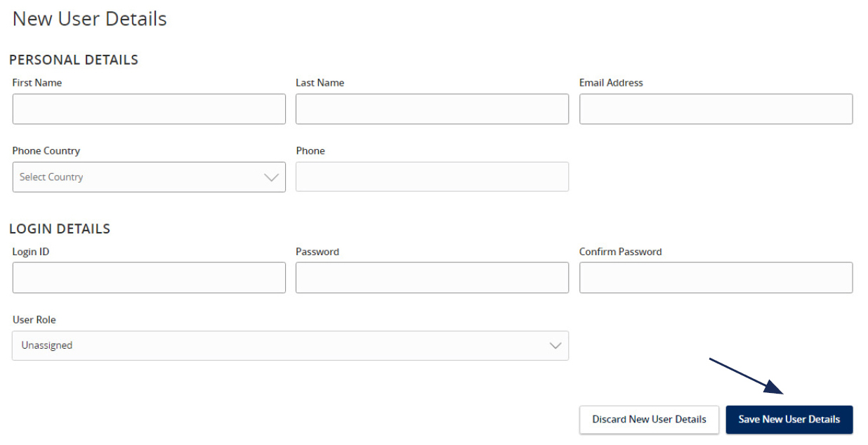Click the New User Details heading

click(x=89, y=18)
